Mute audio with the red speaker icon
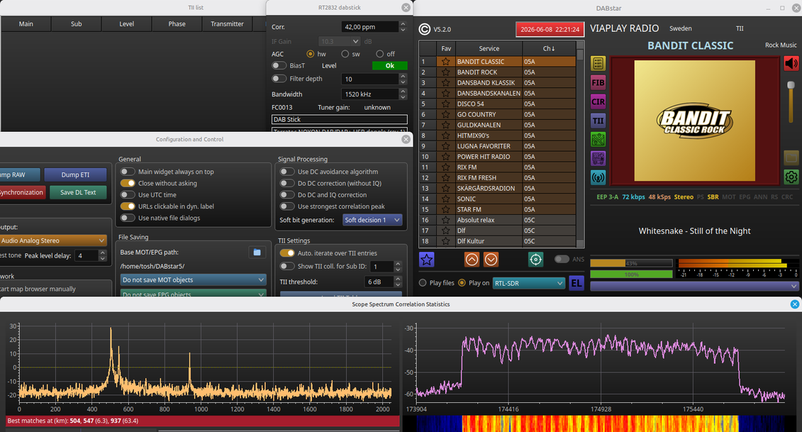 click(x=791, y=63)
